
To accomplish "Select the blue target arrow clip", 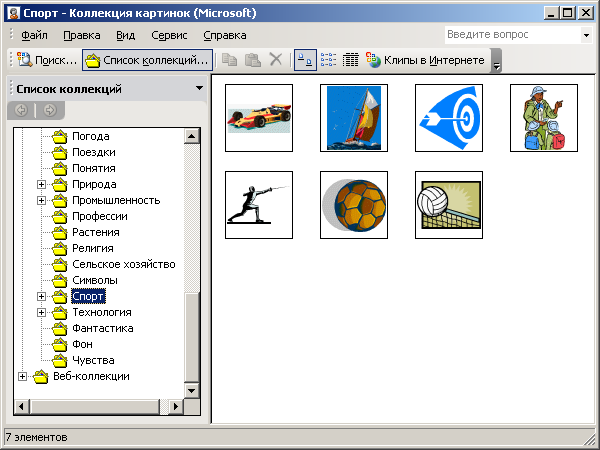I will point(449,118).
